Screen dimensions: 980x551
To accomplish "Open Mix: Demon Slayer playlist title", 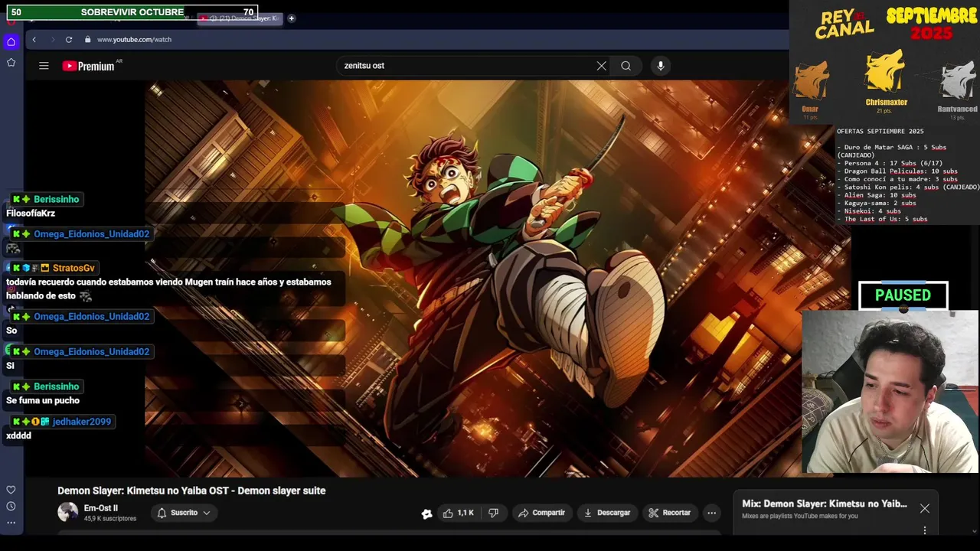I will click(x=825, y=504).
